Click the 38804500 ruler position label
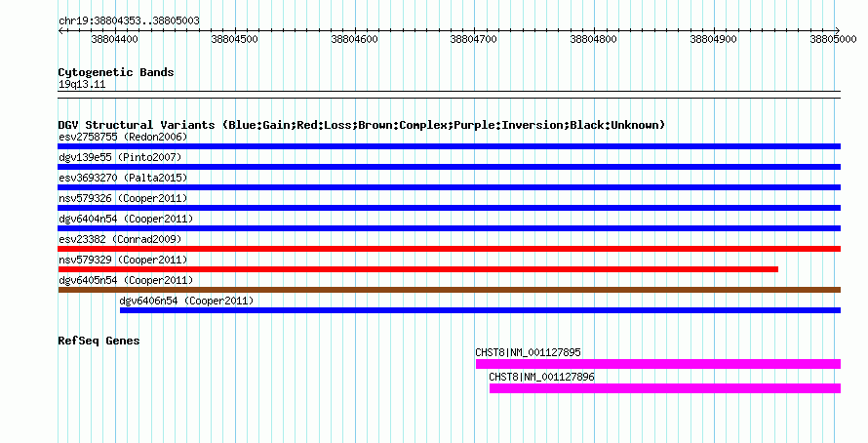Screen dimensions: 868x443 pyautogui.click(x=235, y=39)
